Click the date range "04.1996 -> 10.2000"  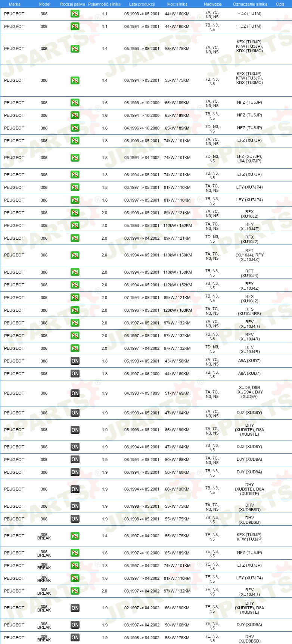(x=142, y=128)
